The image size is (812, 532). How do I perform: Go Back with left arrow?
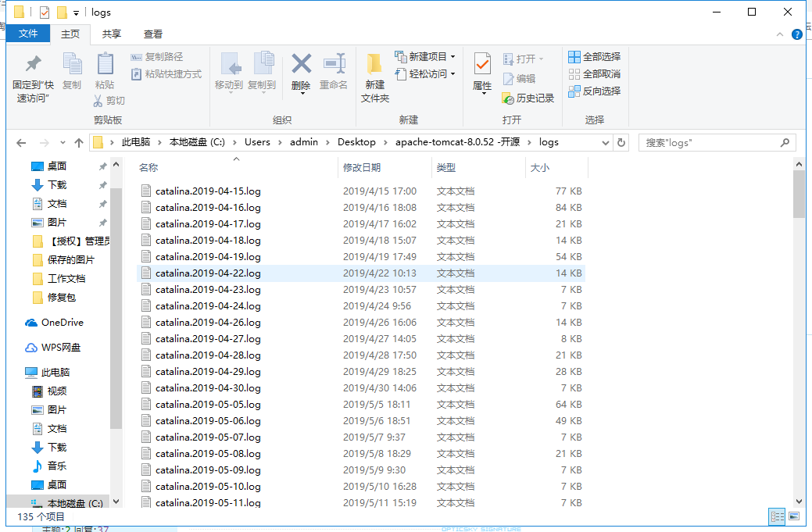(x=21, y=143)
